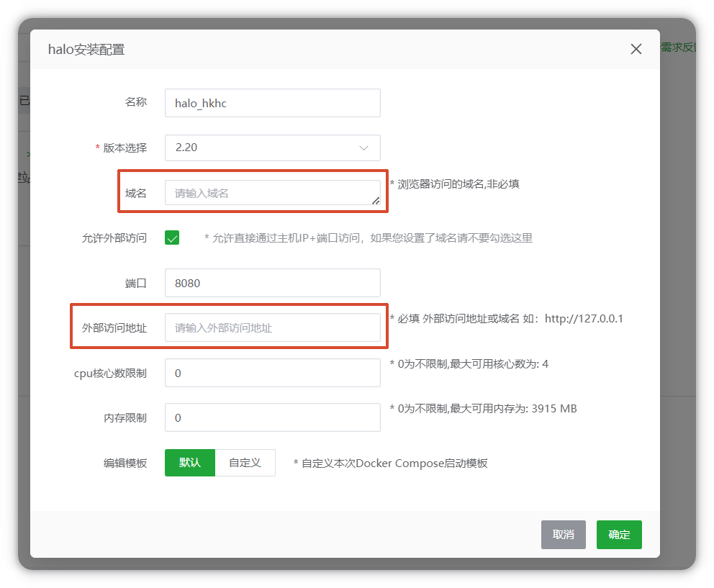Click the 端口 field showing 8080
The image size is (714, 588).
click(x=272, y=283)
